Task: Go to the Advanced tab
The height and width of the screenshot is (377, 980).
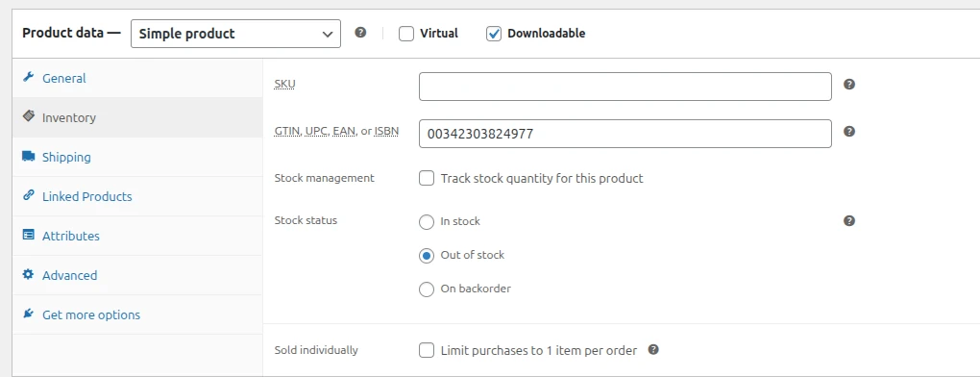Action: pos(137,275)
